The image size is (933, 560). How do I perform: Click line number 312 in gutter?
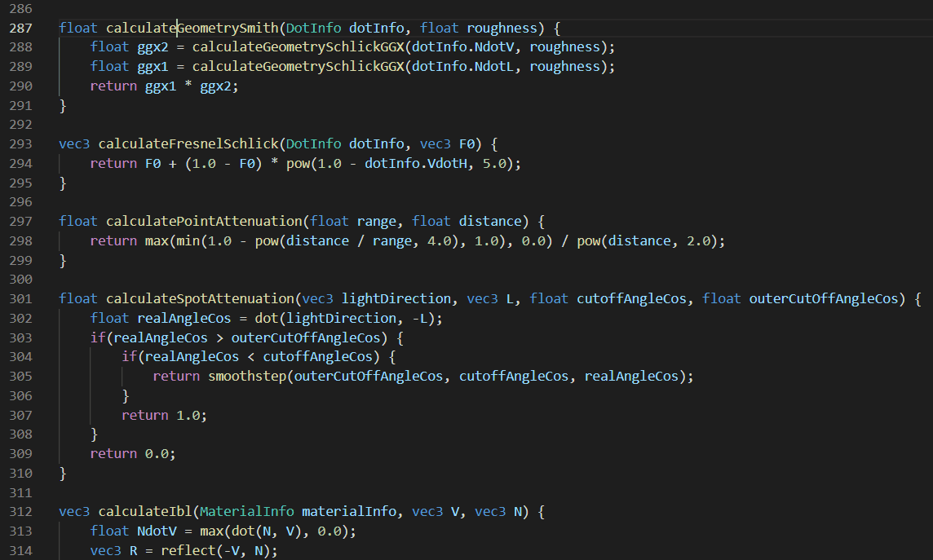pyautogui.click(x=21, y=511)
